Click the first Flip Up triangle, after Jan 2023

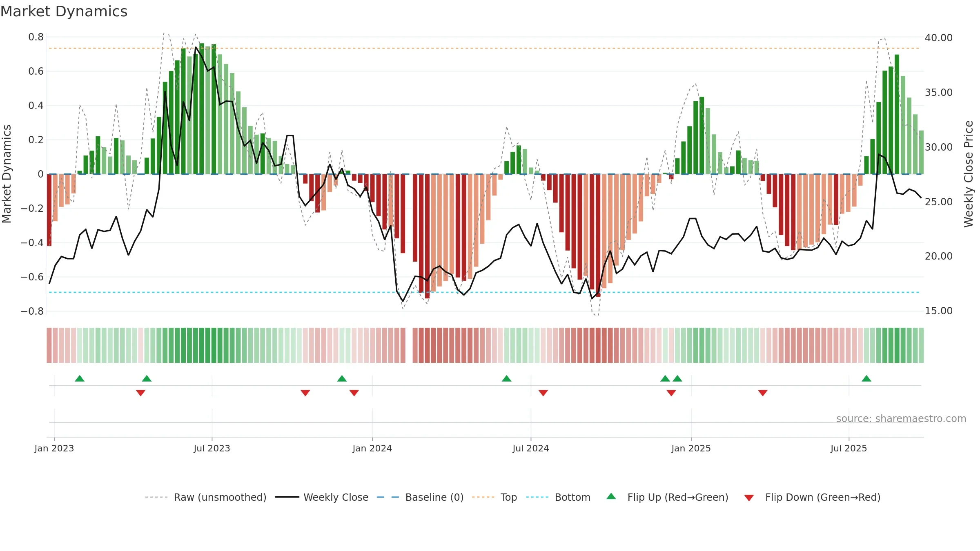point(80,379)
